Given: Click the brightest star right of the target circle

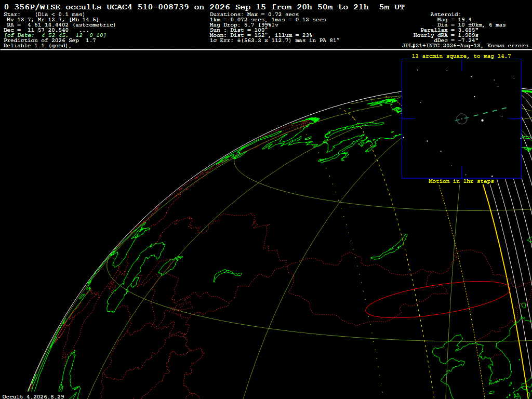Looking at the screenshot, I should click(x=482, y=120).
